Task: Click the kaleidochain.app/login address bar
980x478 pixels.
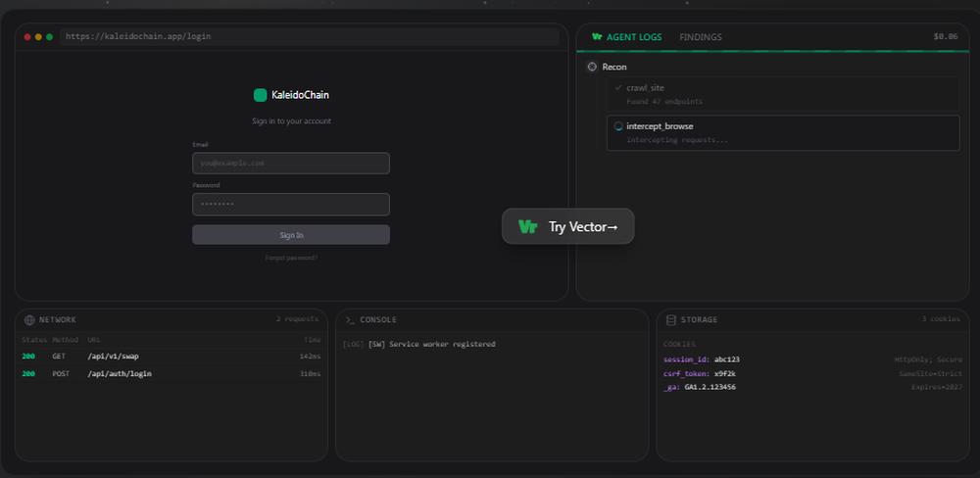Action: [x=310, y=37]
